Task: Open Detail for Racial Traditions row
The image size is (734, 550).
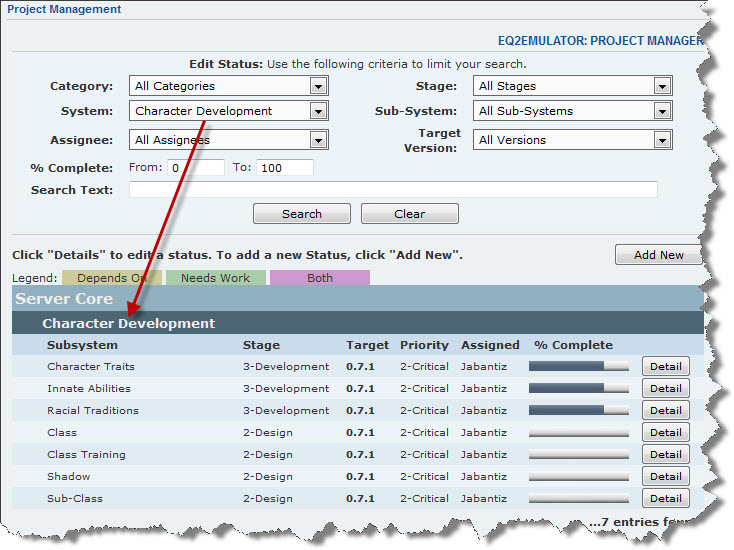Action: click(665, 411)
